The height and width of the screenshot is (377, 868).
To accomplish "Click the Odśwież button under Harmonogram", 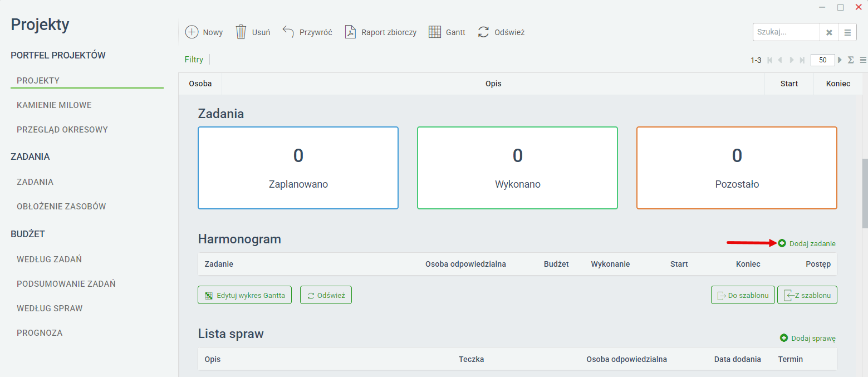I will tap(326, 295).
